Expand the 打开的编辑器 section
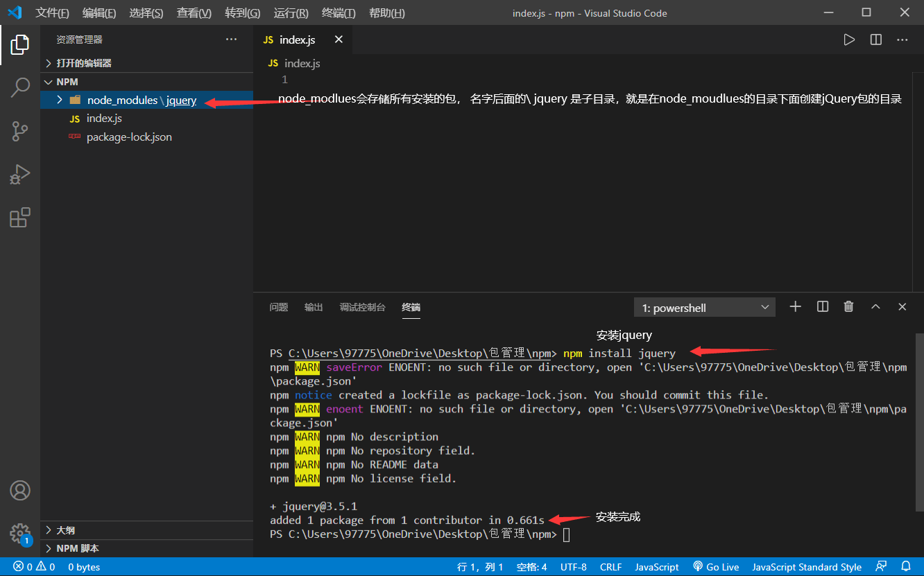This screenshot has width=924, height=576. coord(146,63)
